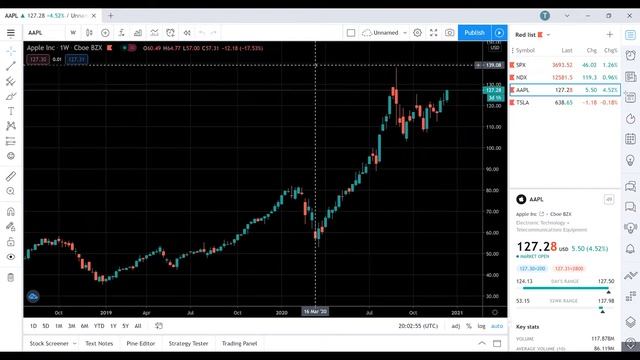Open the Red list watchlist dropdown
This screenshot has width=640, height=360.
[x=548, y=35]
